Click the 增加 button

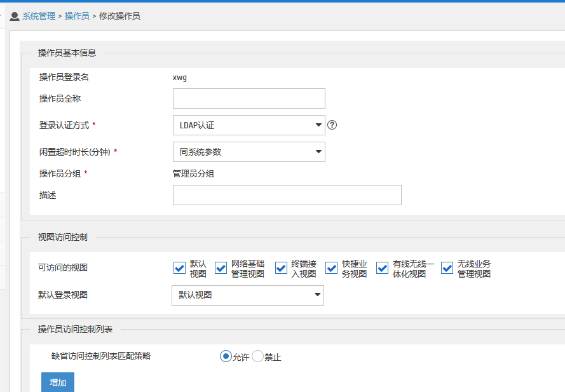pyautogui.click(x=58, y=382)
